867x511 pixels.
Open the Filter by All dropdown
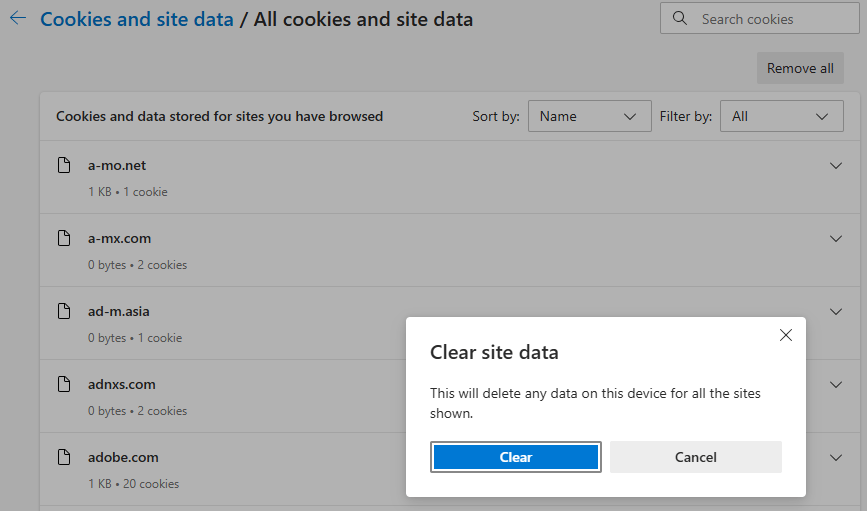(x=781, y=116)
